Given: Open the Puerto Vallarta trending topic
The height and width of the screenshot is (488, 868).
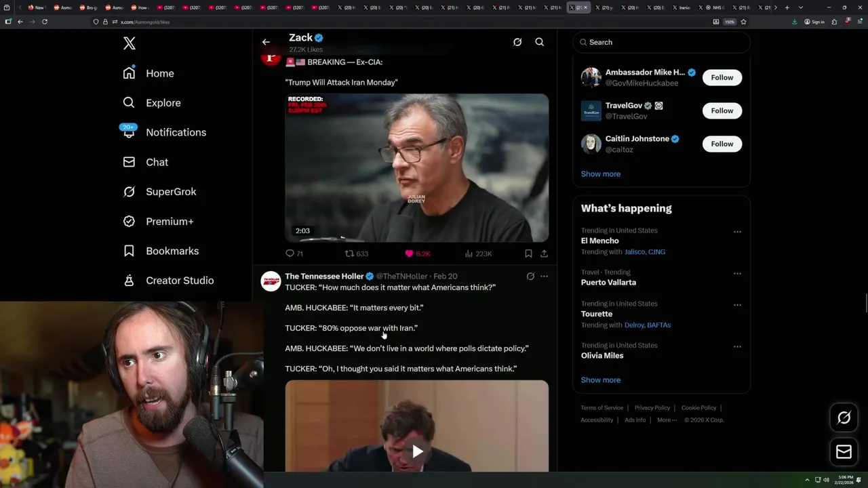Looking at the screenshot, I should [x=608, y=283].
